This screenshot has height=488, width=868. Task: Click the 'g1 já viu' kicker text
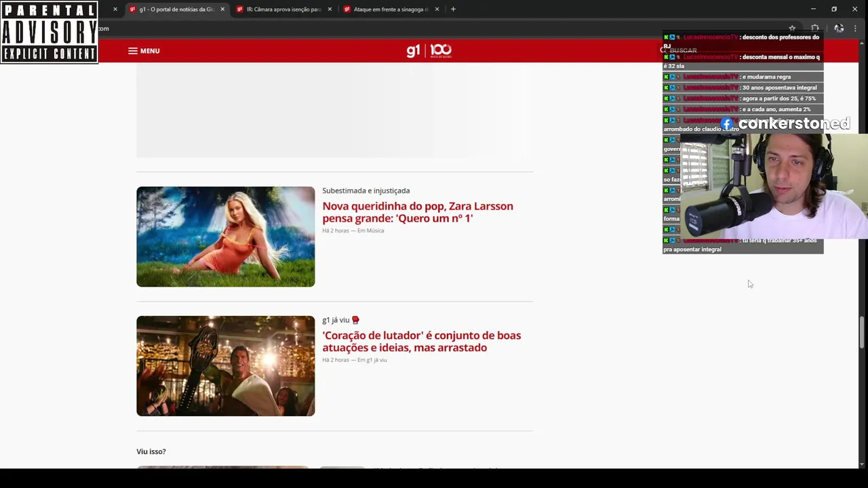[336, 320]
